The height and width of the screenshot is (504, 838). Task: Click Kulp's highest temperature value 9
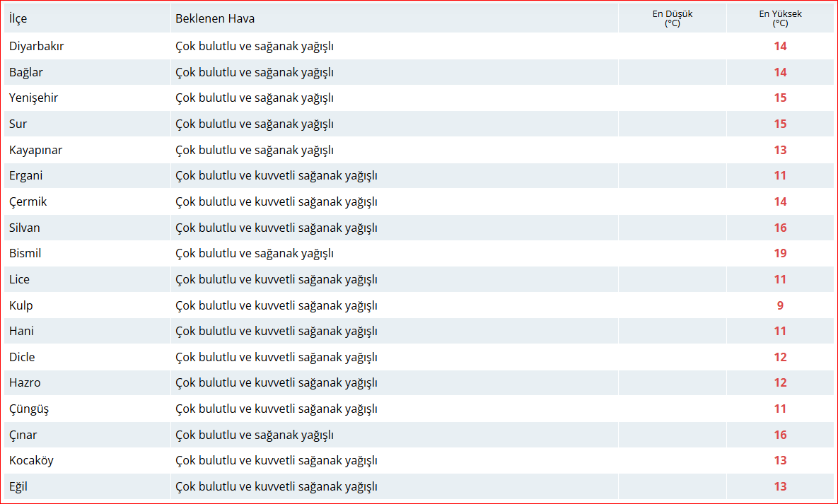point(780,305)
